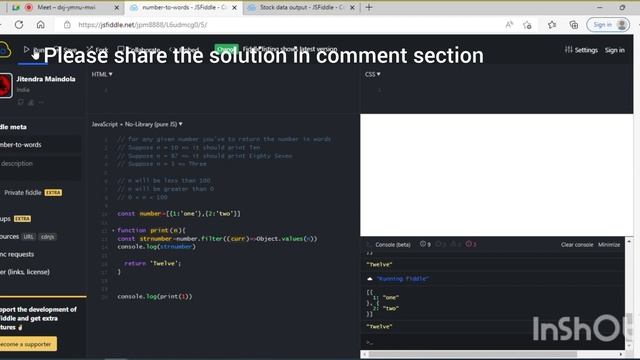Run the fiddle with the Run button
640x360 pixels.
click(33, 50)
